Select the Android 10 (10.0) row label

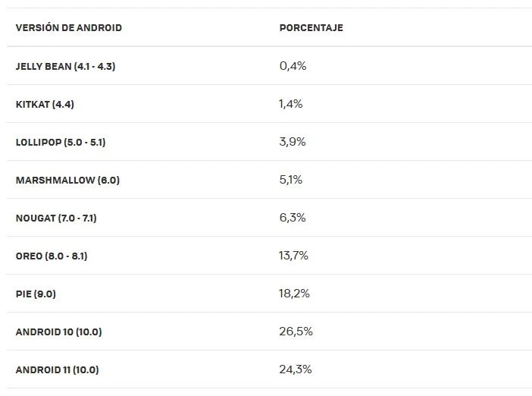point(58,332)
